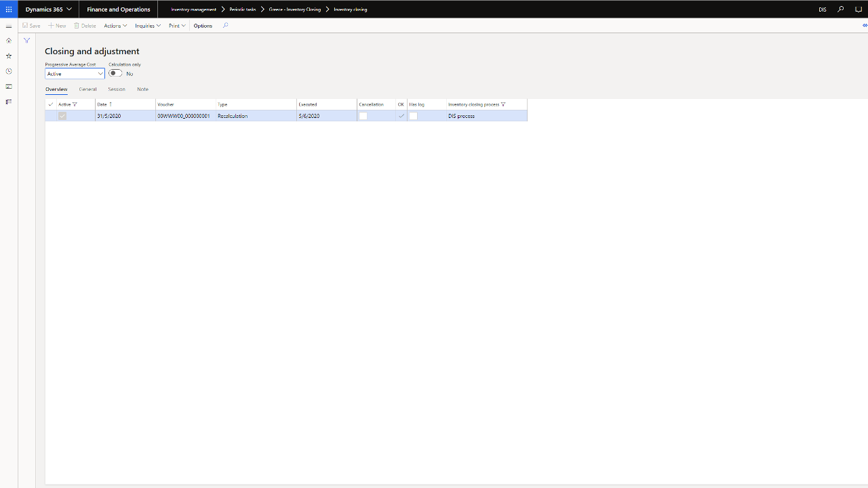Click executed date cell 5/6/2020
Viewport: 868px width, 488px height.
click(326, 116)
